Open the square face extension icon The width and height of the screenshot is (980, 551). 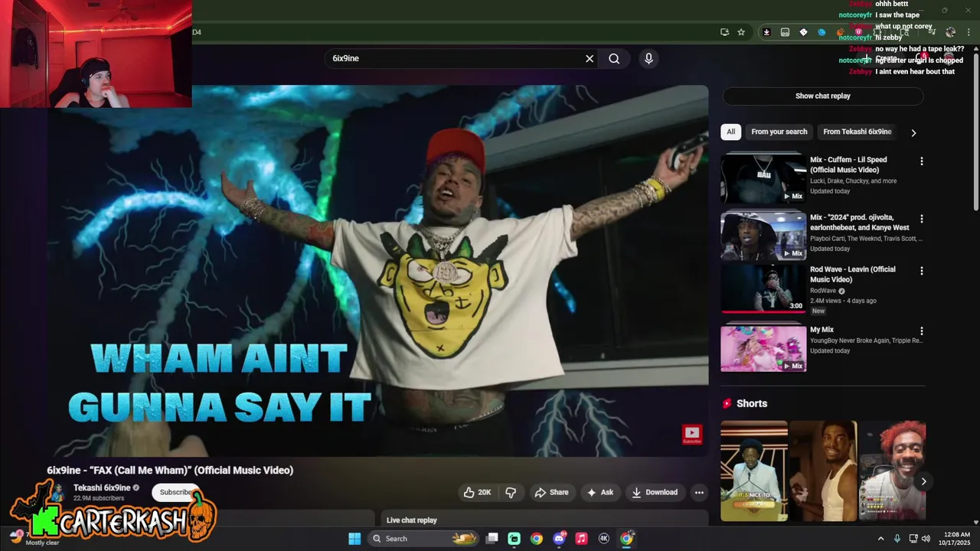(x=785, y=32)
